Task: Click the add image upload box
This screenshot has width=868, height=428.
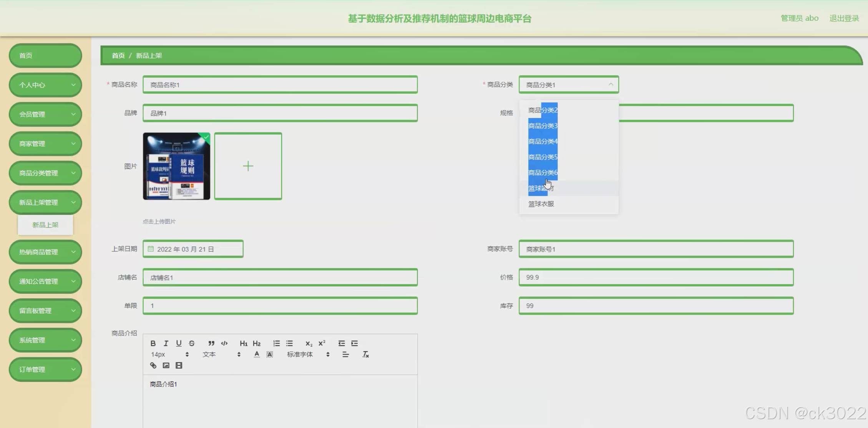Action: [248, 166]
